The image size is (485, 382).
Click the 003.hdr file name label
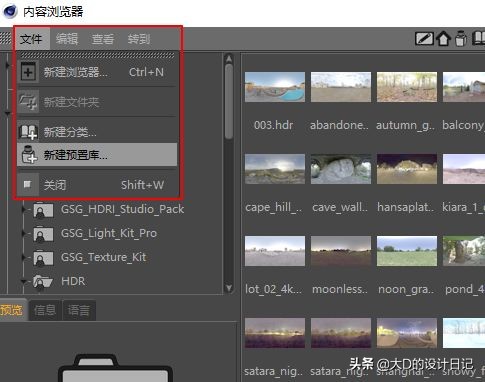click(273, 125)
